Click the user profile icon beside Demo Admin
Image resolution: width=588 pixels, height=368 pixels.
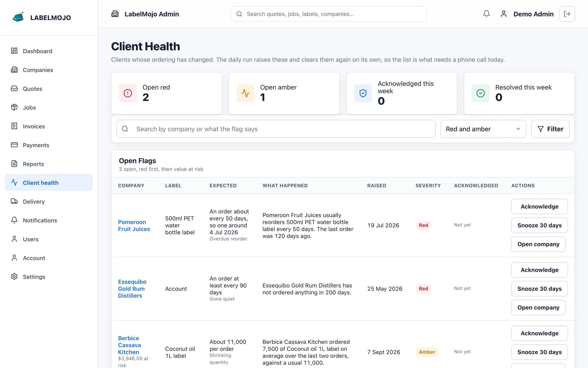(503, 14)
